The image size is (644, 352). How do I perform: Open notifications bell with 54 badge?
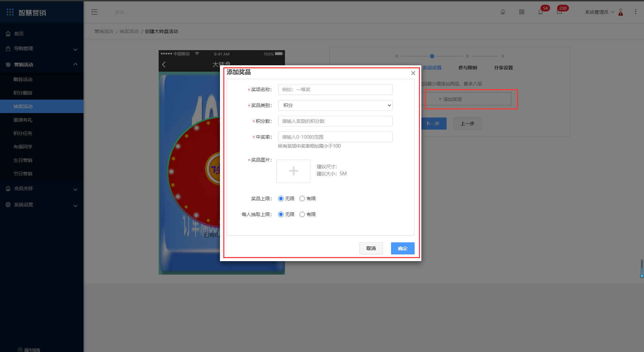pyautogui.click(x=541, y=12)
